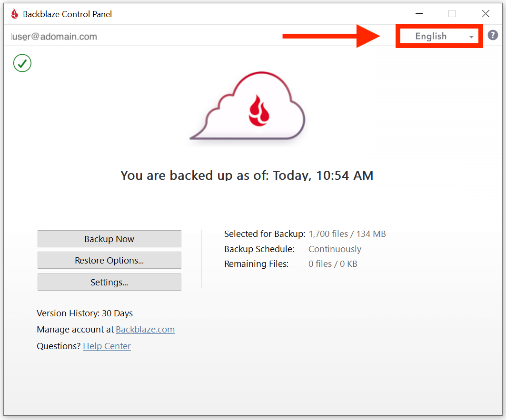
Task: Click the Selected for Backup label
Action: (265, 234)
